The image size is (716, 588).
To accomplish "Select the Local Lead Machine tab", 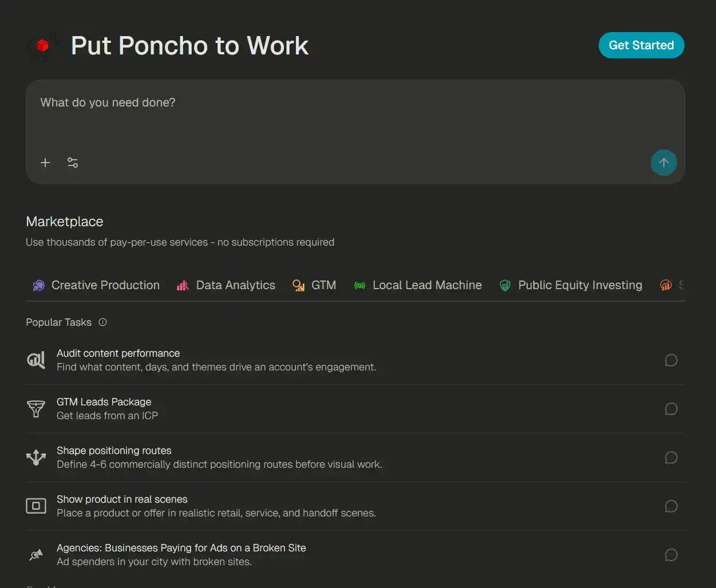I will click(x=418, y=285).
